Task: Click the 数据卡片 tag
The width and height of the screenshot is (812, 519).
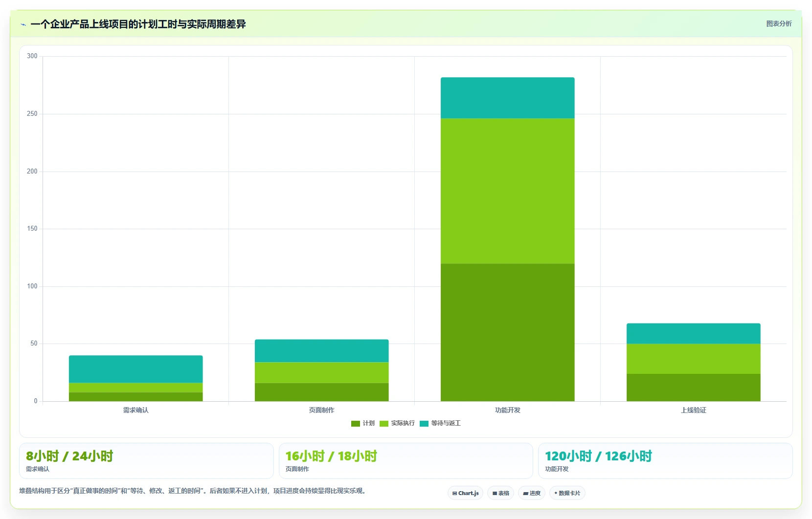Action: (567, 493)
